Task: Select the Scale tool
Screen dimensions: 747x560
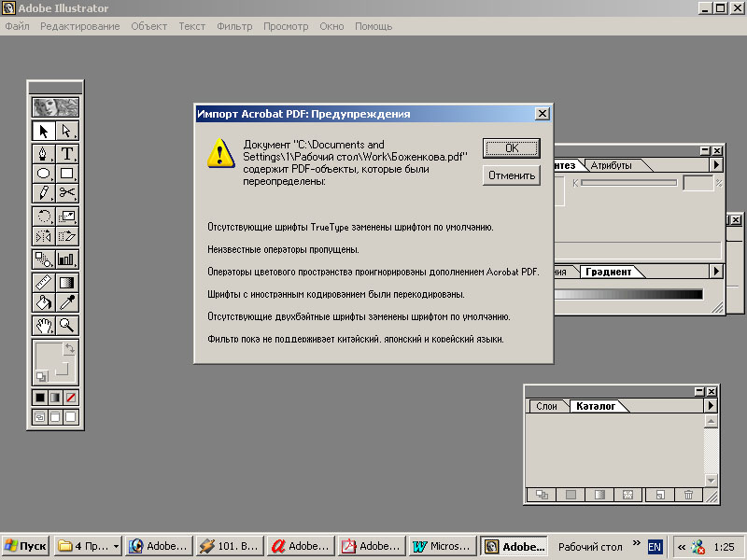Action: (x=66, y=217)
